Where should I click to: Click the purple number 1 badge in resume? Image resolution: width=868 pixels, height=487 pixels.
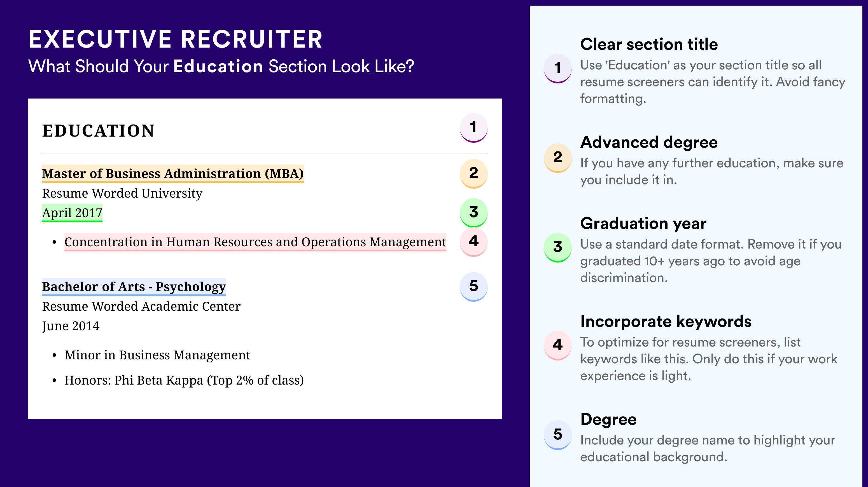click(x=473, y=128)
